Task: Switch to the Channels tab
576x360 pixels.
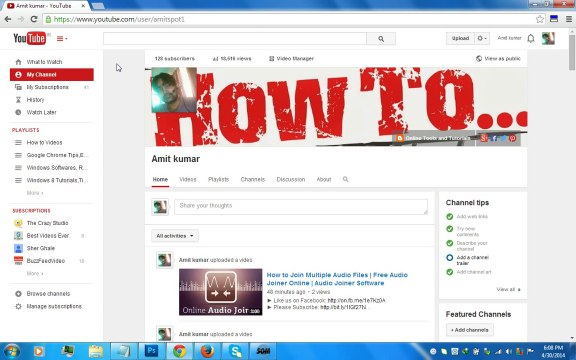Action: [253, 179]
